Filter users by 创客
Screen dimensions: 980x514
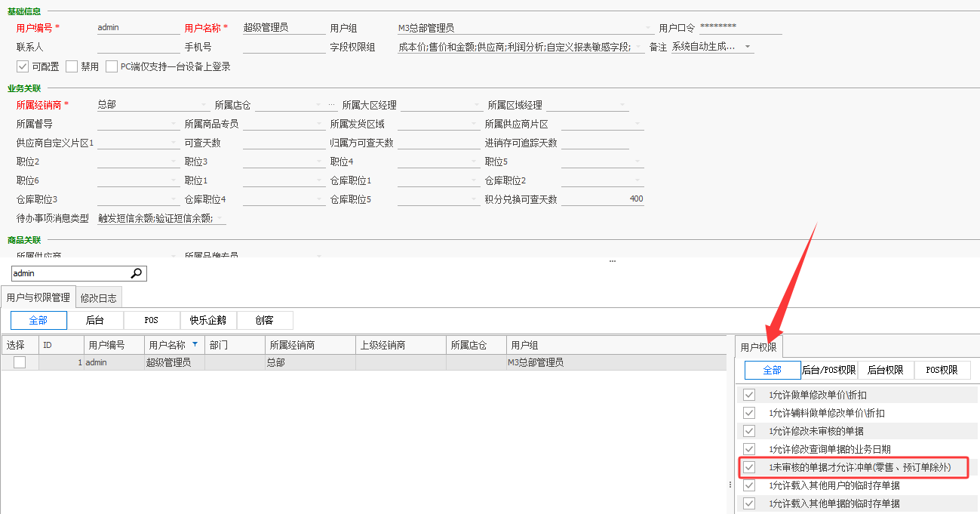(265, 321)
